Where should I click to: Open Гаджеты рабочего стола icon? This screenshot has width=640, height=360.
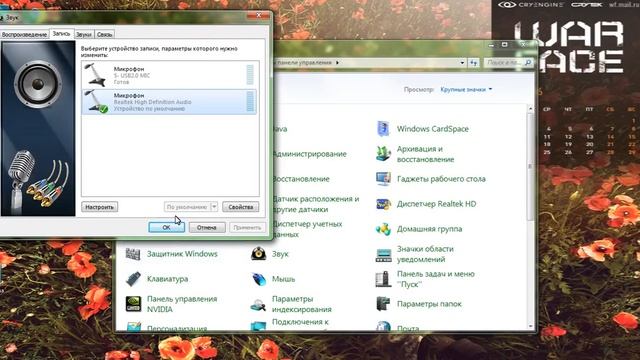[383, 179]
